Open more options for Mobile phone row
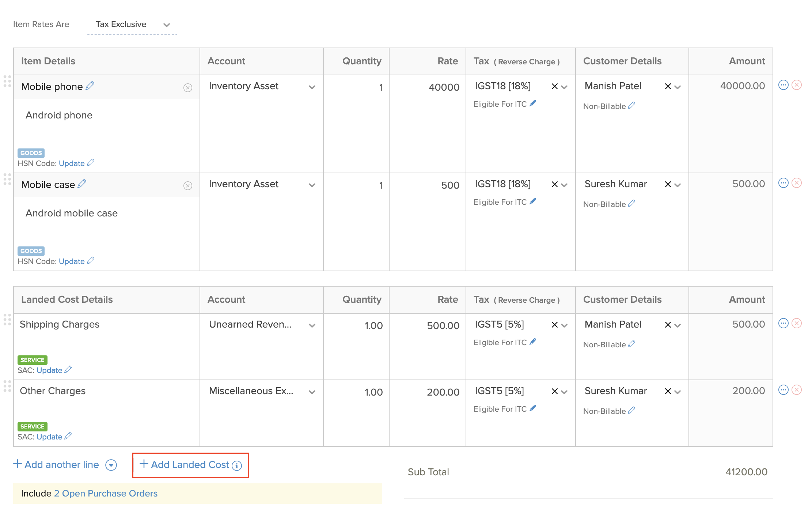The image size is (812, 506). (x=783, y=85)
